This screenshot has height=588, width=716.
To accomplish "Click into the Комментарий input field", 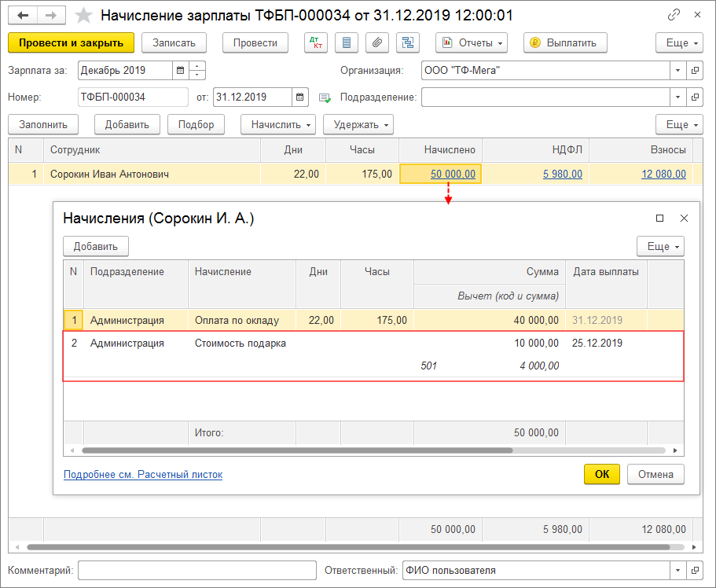I will click(x=196, y=571).
